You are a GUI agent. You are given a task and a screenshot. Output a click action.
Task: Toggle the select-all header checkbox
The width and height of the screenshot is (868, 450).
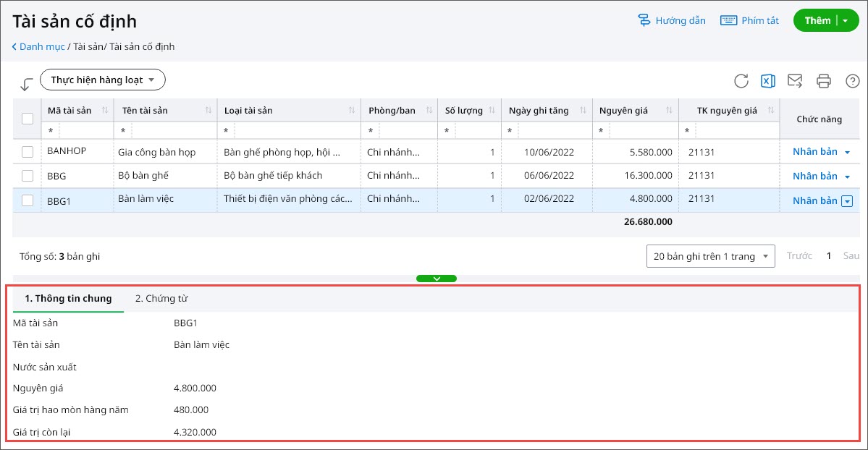click(28, 119)
